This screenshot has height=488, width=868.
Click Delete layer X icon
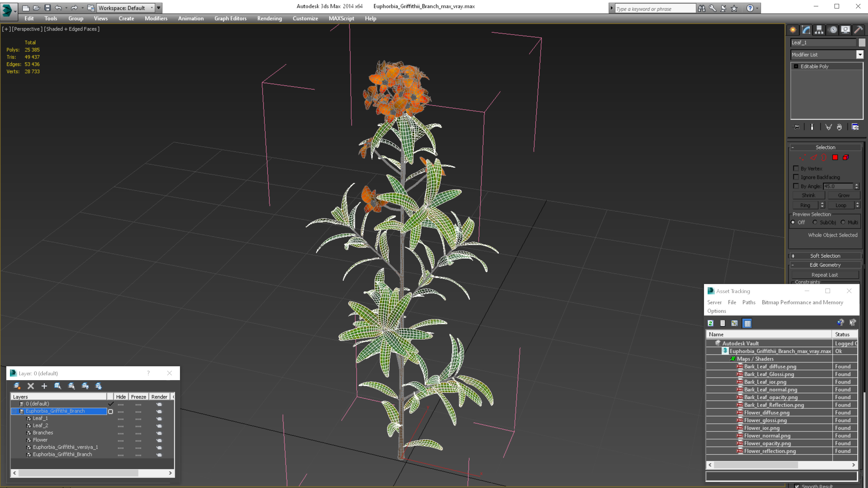click(x=31, y=386)
